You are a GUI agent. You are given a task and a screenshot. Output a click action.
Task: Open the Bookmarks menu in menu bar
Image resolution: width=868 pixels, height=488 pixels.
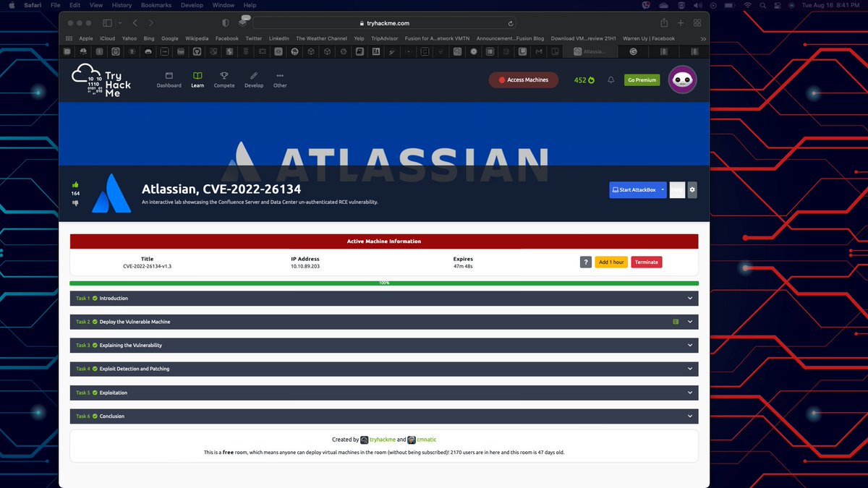point(156,5)
